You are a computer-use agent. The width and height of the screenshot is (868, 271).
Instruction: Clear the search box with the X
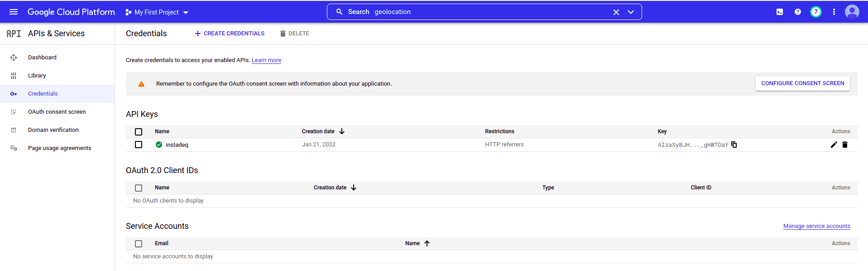coord(616,12)
